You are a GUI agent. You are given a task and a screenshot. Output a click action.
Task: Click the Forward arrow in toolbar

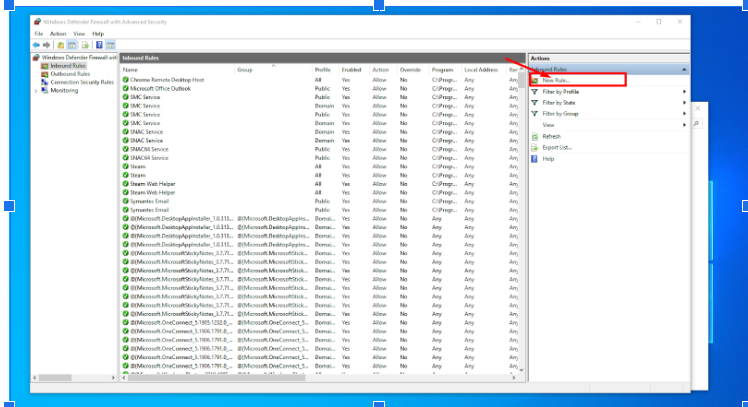47,45
